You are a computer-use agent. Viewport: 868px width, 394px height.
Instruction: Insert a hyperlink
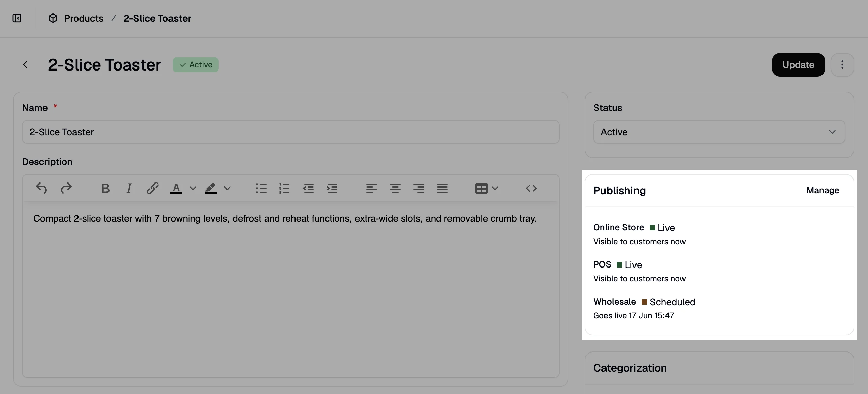[152, 188]
